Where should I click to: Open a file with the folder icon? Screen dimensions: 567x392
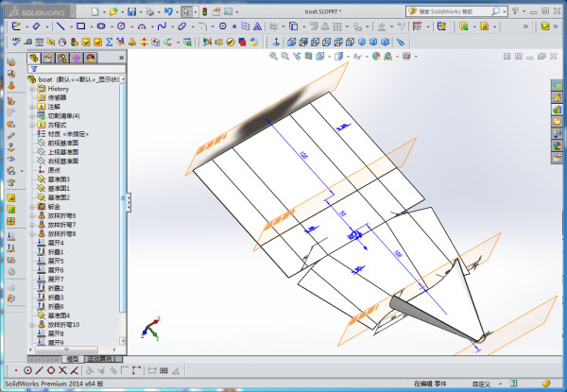(113, 12)
